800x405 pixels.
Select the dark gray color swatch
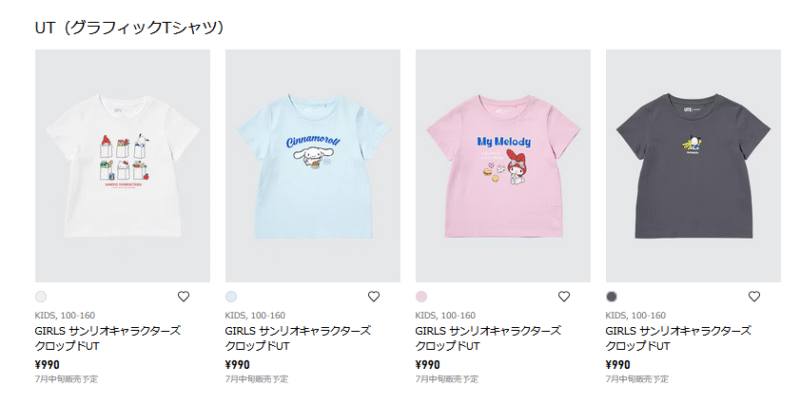(x=612, y=296)
